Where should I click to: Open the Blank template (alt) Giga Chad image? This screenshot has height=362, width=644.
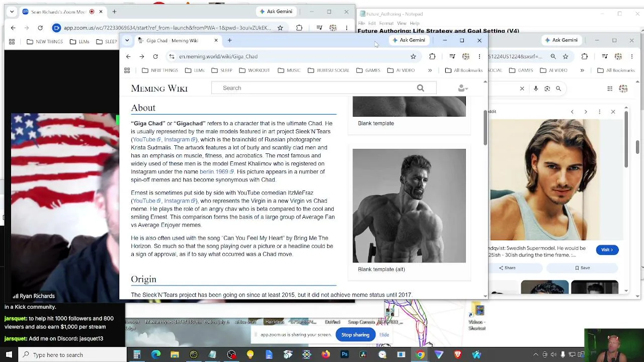point(409,206)
